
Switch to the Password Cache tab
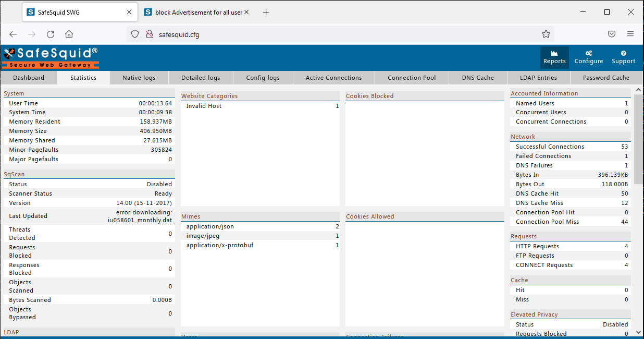pyautogui.click(x=606, y=78)
